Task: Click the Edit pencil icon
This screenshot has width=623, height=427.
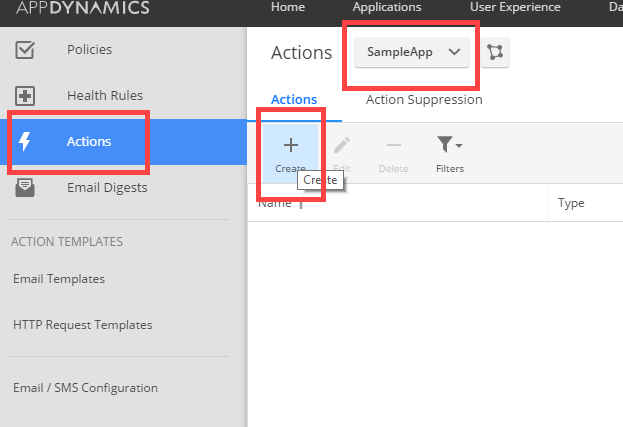Action: pyautogui.click(x=342, y=146)
